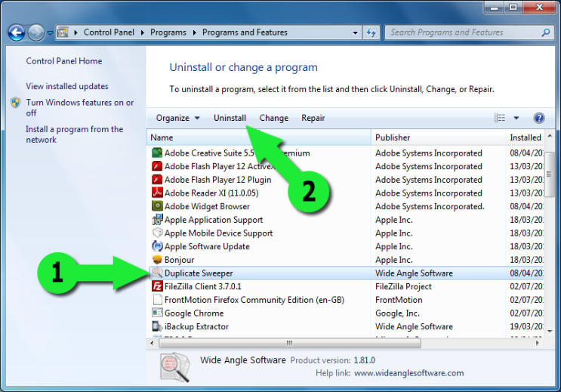561x392 pixels.
Task: Expand arrow after Control Panel breadcrumb
Action: click(143, 32)
